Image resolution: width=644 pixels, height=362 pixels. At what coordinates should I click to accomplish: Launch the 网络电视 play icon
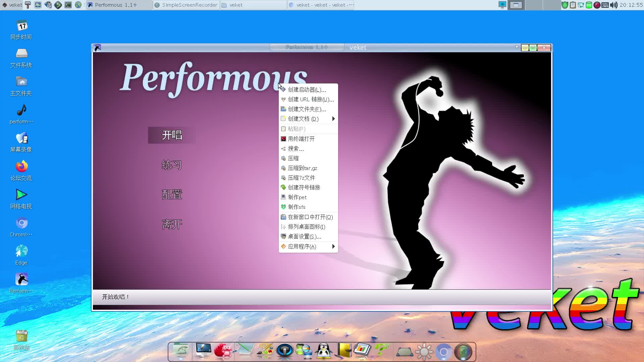[x=21, y=199]
